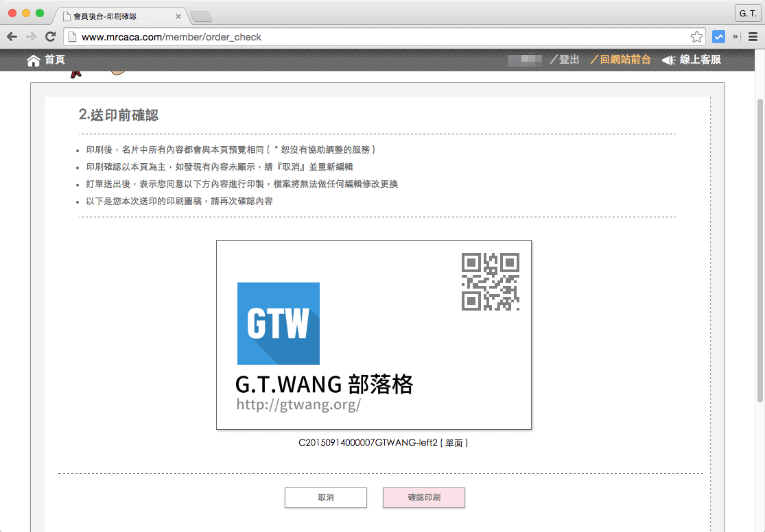Click the business card preview image

pos(374,335)
